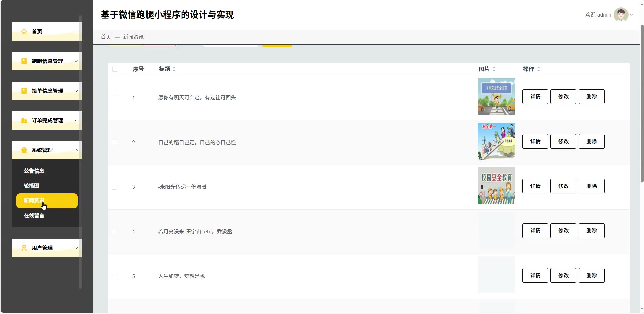Viewport: 644px width, 314px height.
Task: Click 修改 for 米阳光传递一份温暖 row
Action: [x=563, y=186]
